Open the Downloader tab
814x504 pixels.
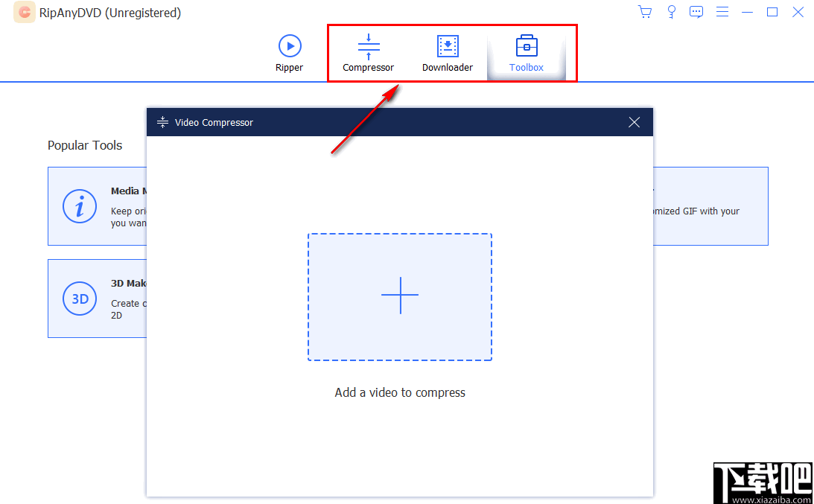point(447,53)
